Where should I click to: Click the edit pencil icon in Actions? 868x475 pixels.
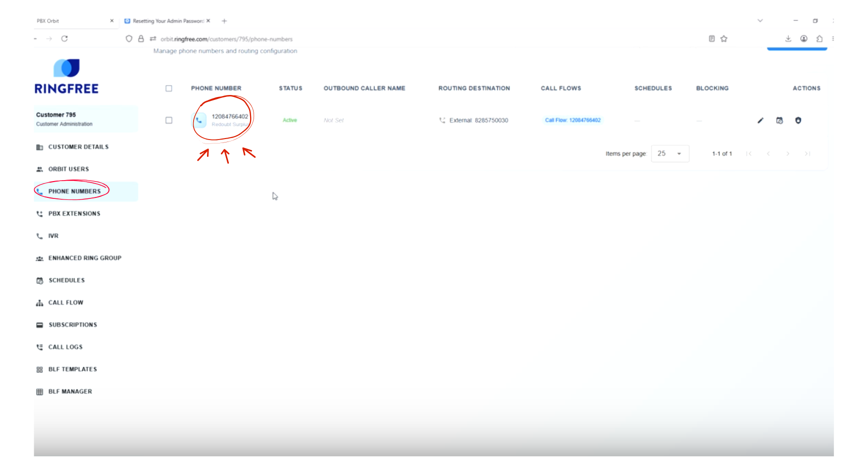click(x=760, y=120)
